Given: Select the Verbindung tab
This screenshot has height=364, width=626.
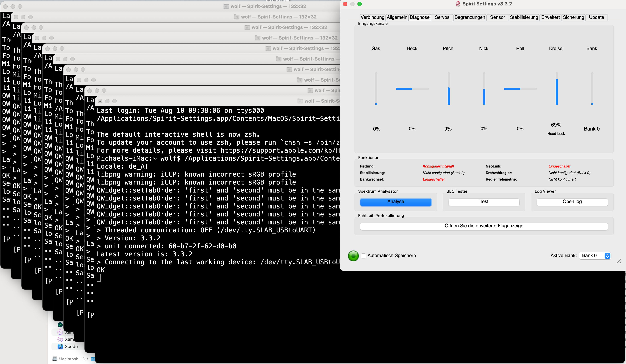Looking at the screenshot, I should pos(372,17).
